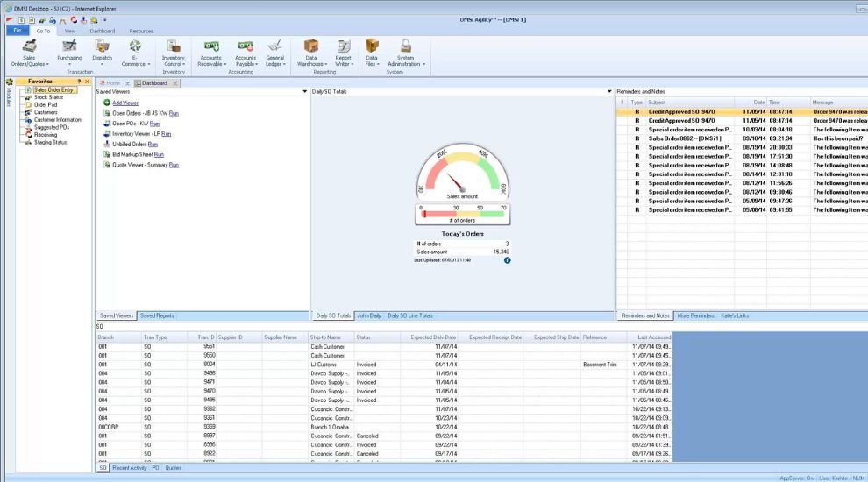Sort orders by the Tran ID column header
This screenshot has height=482, width=868.
(x=202, y=337)
